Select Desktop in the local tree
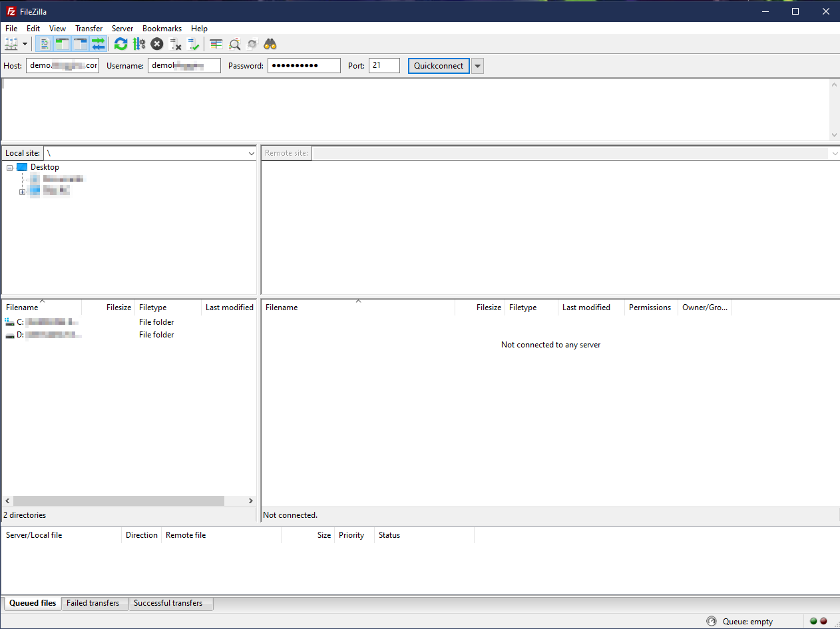The image size is (840, 629). point(45,167)
